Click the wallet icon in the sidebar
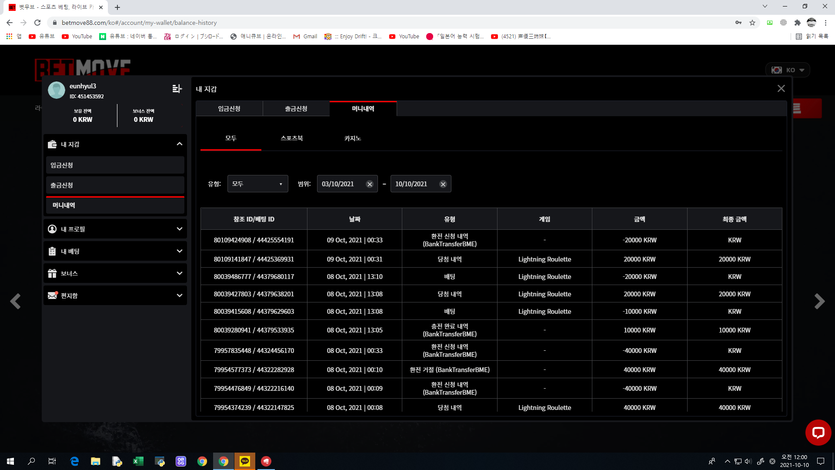The height and width of the screenshot is (470, 835). pyautogui.click(x=52, y=144)
